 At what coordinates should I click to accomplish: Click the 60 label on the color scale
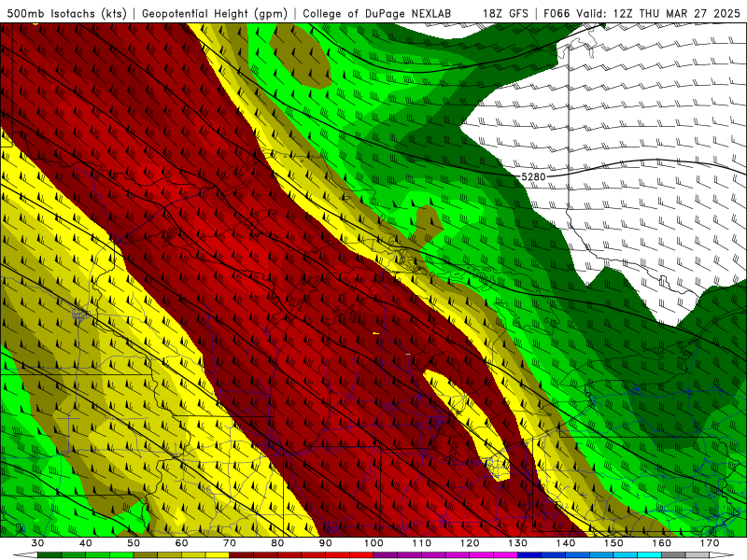(181, 543)
